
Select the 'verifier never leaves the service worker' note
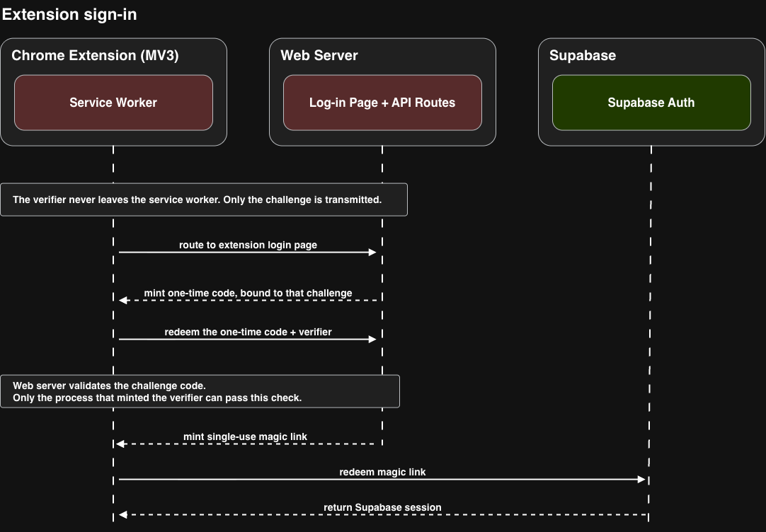click(204, 199)
